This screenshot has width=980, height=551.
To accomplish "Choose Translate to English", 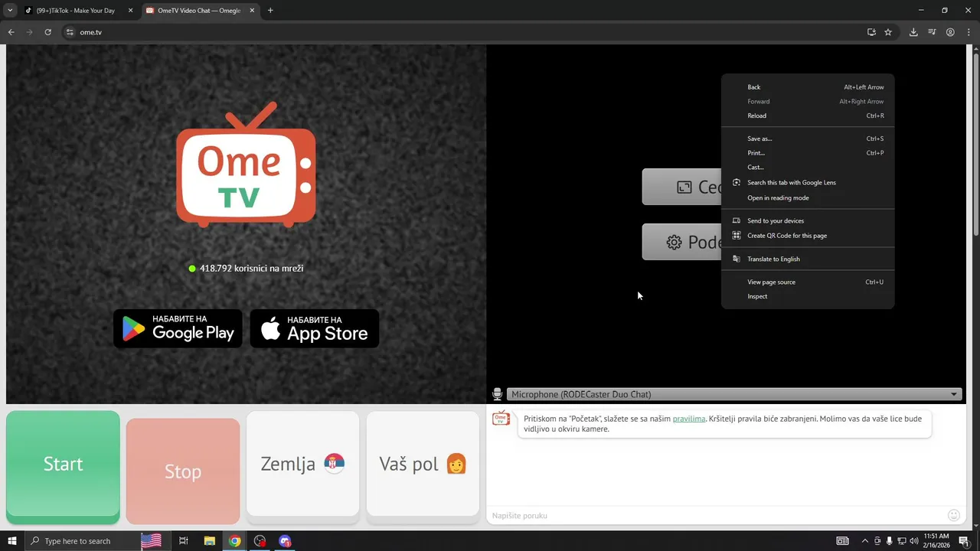I will point(808,259).
